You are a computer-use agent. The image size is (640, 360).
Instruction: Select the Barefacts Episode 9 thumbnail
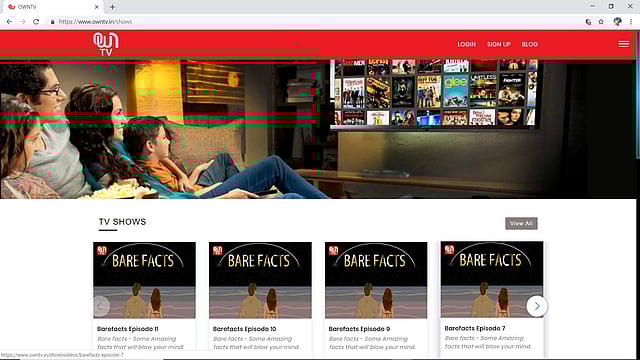pyautogui.click(x=376, y=280)
